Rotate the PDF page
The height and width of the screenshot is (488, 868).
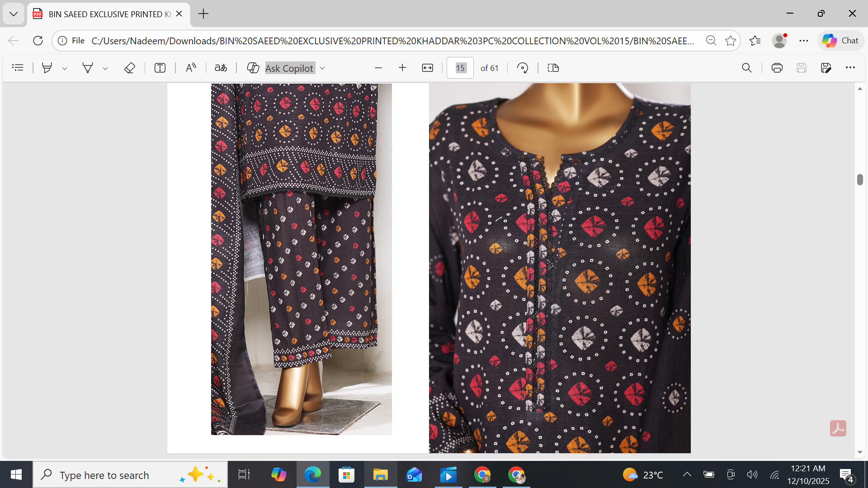click(523, 68)
